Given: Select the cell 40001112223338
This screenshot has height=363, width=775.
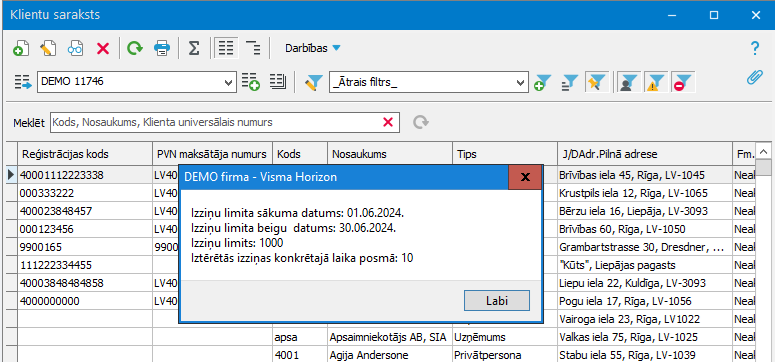Looking at the screenshot, I should tap(85, 175).
